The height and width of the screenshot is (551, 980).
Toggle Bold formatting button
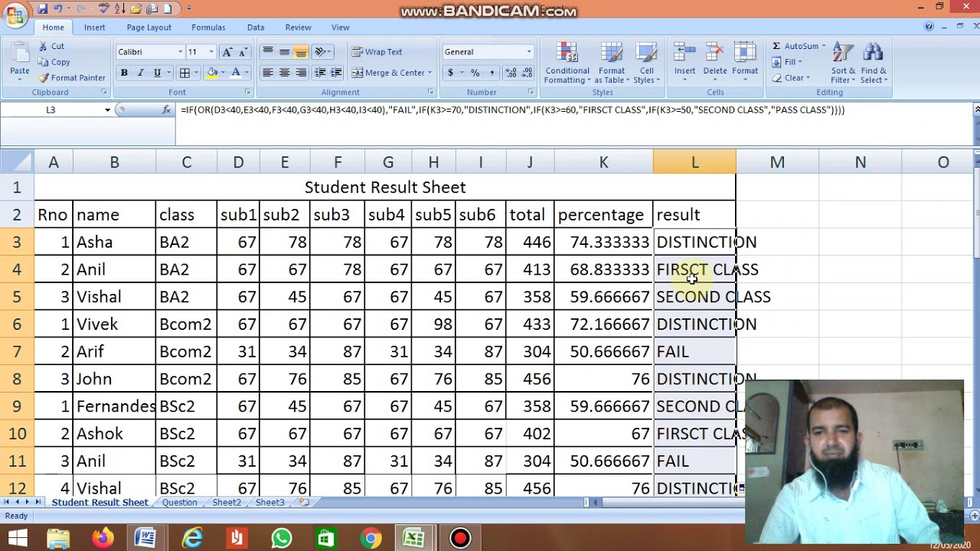pyautogui.click(x=123, y=73)
